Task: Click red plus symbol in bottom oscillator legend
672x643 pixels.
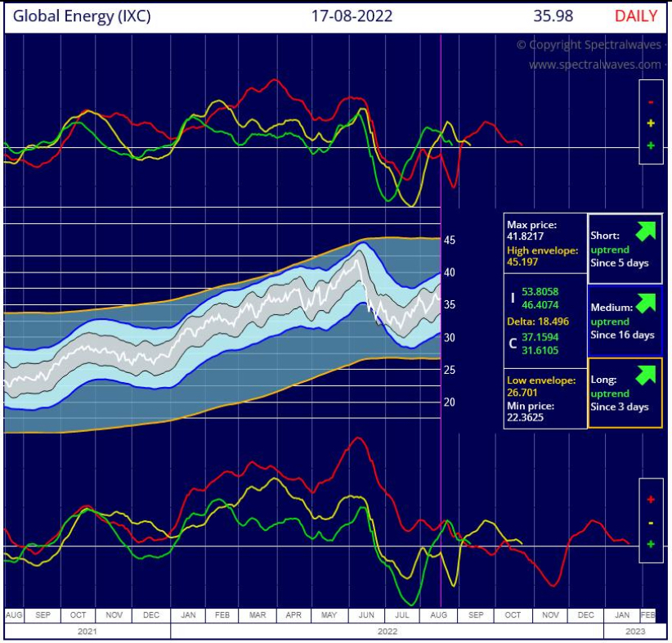Action: coord(651,499)
